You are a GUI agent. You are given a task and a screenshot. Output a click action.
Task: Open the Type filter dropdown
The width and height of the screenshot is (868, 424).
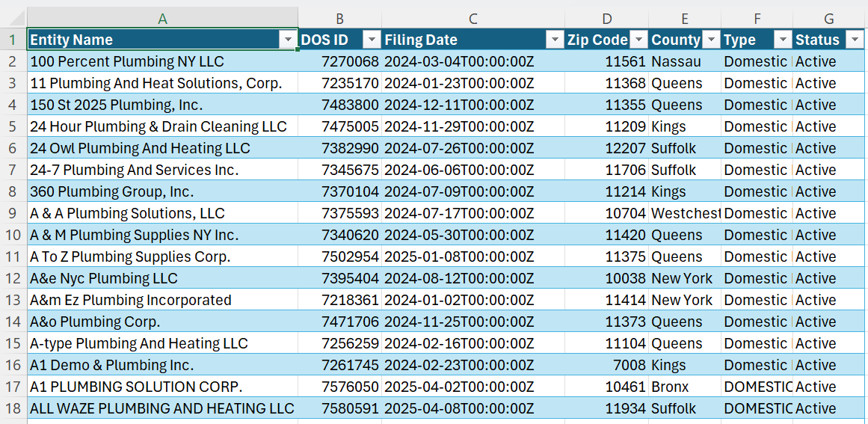tap(783, 40)
